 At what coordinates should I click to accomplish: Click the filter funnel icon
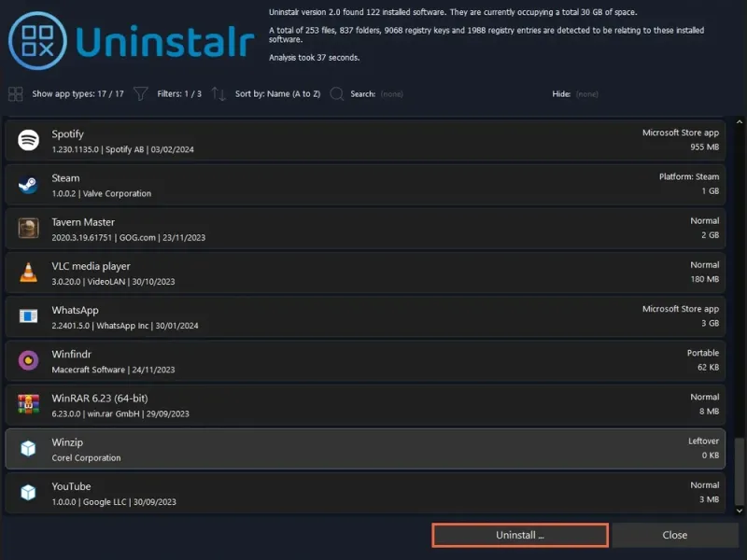point(141,94)
